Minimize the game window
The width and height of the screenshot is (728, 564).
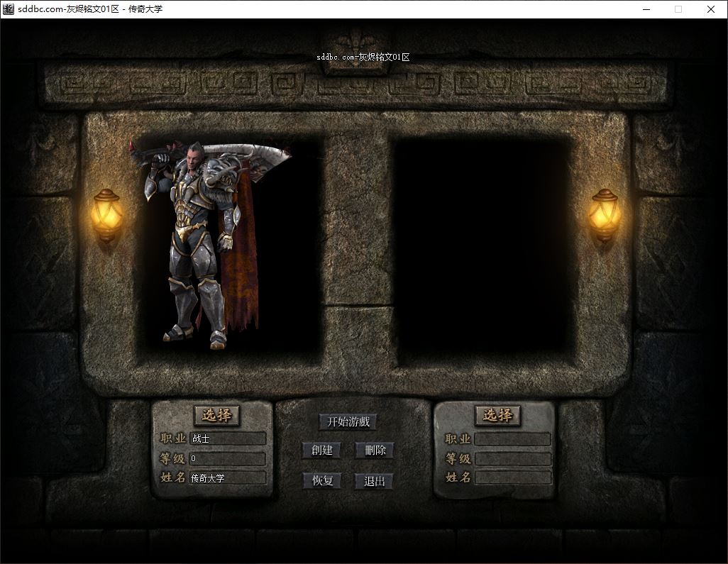646,9
